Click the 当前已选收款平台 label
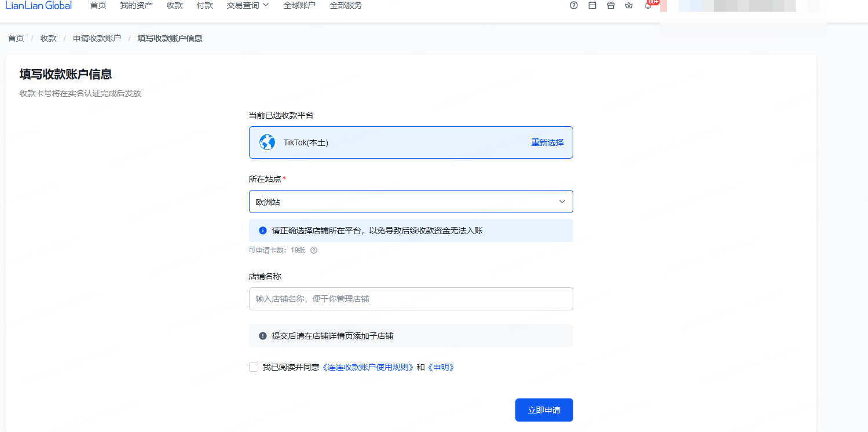 click(x=281, y=115)
